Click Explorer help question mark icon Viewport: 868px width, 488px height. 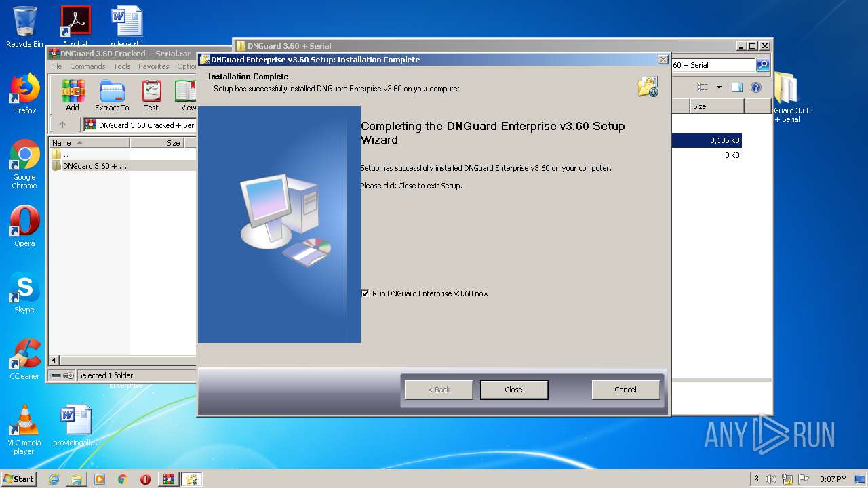(x=756, y=87)
